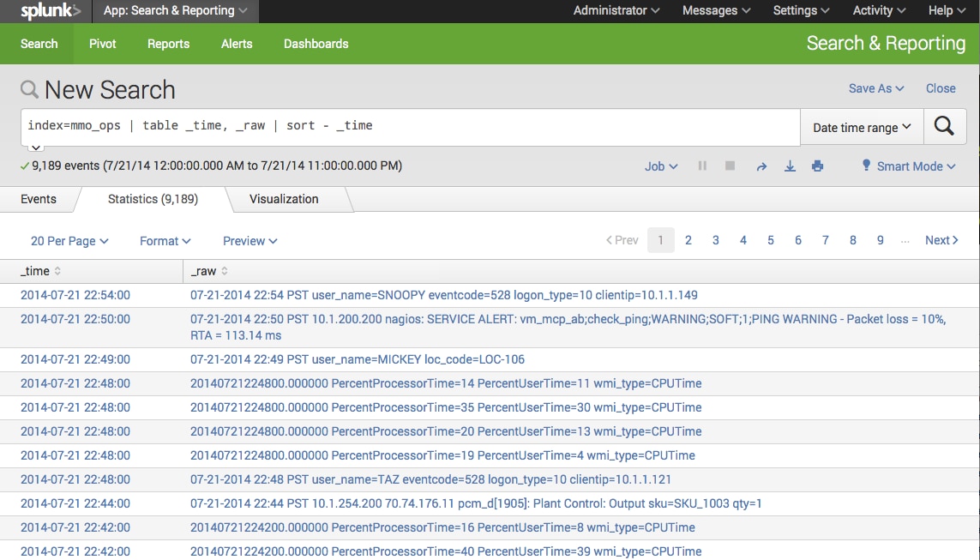The height and width of the screenshot is (560, 980).
Task: Click Next to advance results page
Action: 941,240
